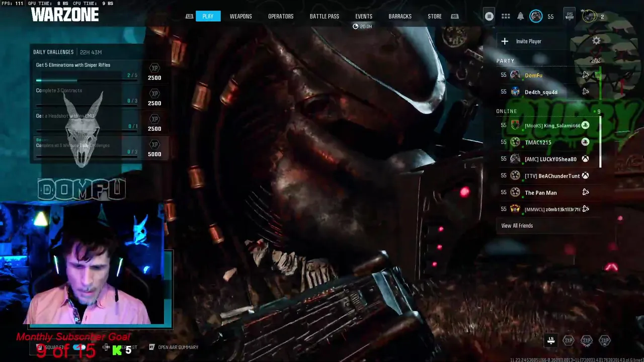Click Battle.net icon beside z0mb13k1ll3r
644x362 pixels.
[x=586, y=209]
